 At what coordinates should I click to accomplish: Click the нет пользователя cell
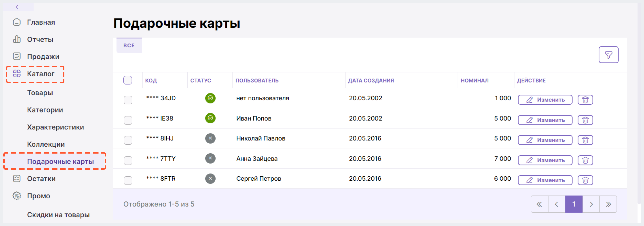(x=263, y=98)
